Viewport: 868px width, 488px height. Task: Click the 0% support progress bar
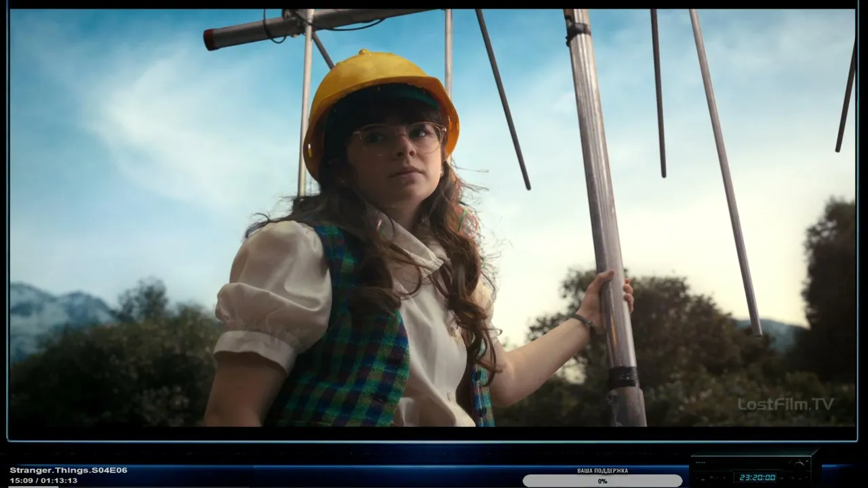602,481
